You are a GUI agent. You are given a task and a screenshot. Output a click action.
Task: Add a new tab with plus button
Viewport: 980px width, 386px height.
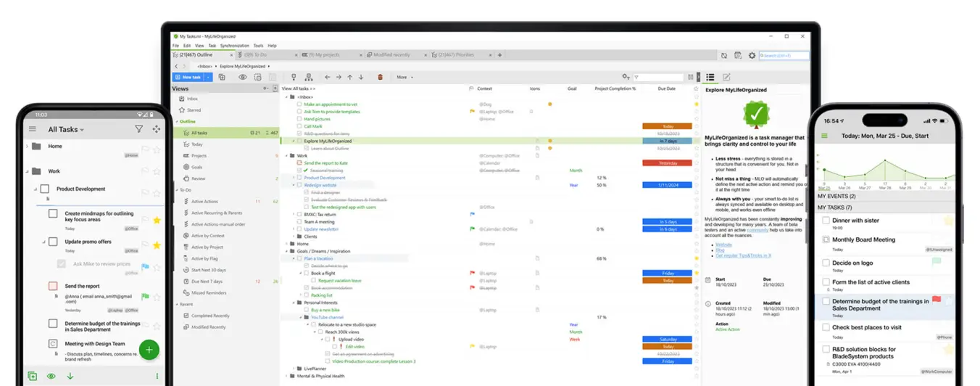pos(499,55)
